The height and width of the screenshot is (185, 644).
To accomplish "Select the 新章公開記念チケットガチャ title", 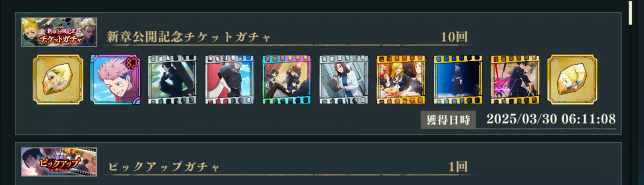I will tap(189, 37).
